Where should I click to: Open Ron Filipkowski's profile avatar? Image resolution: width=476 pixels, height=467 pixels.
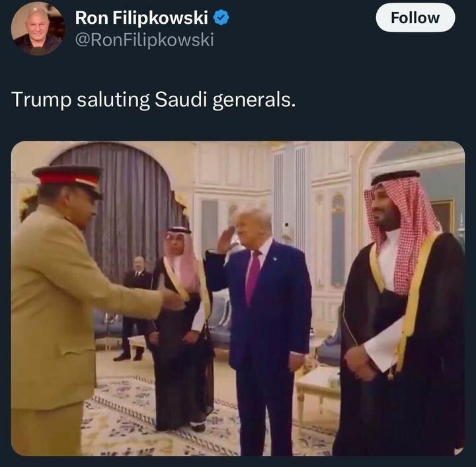coord(38,28)
